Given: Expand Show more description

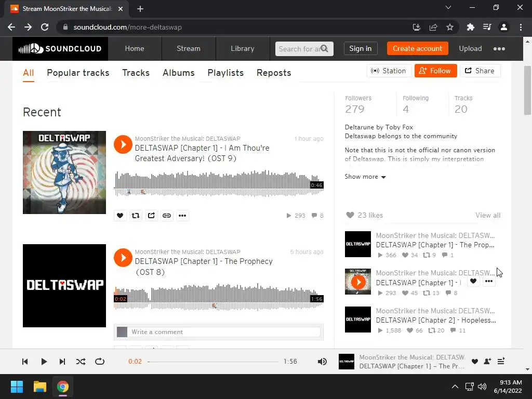Looking at the screenshot, I should click(365, 177).
